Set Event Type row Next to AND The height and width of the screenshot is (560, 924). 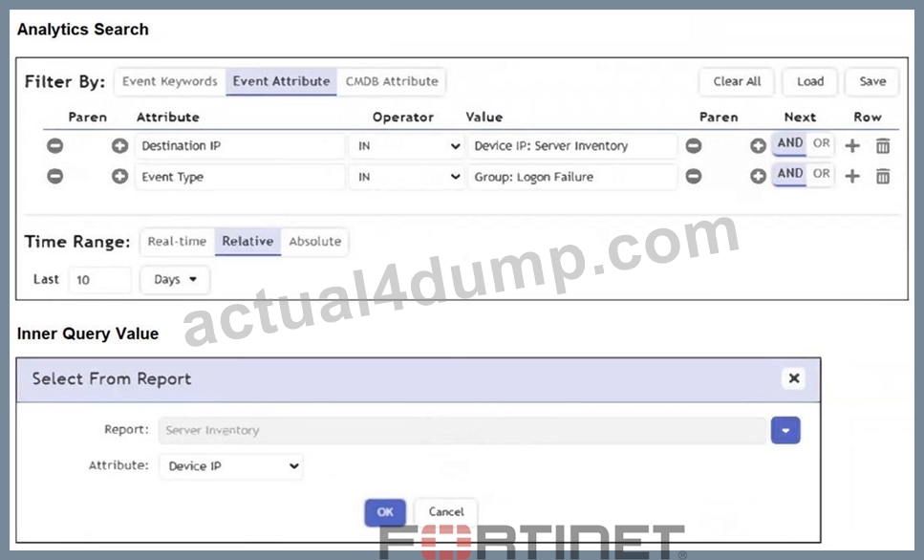point(789,174)
